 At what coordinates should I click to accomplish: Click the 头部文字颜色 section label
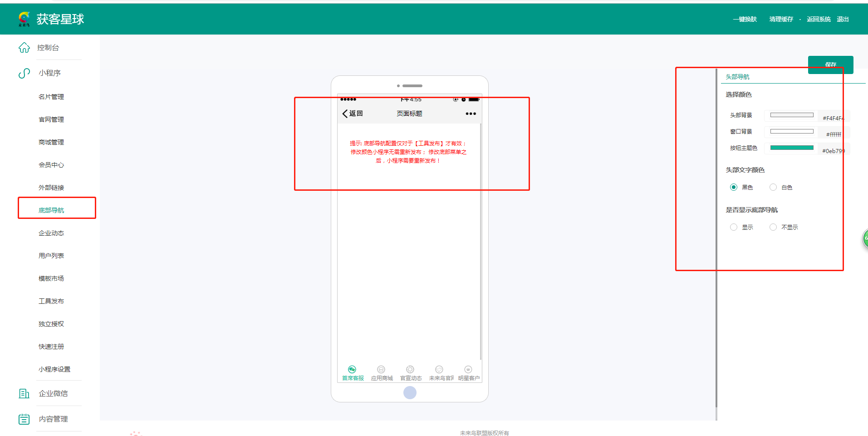(745, 170)
